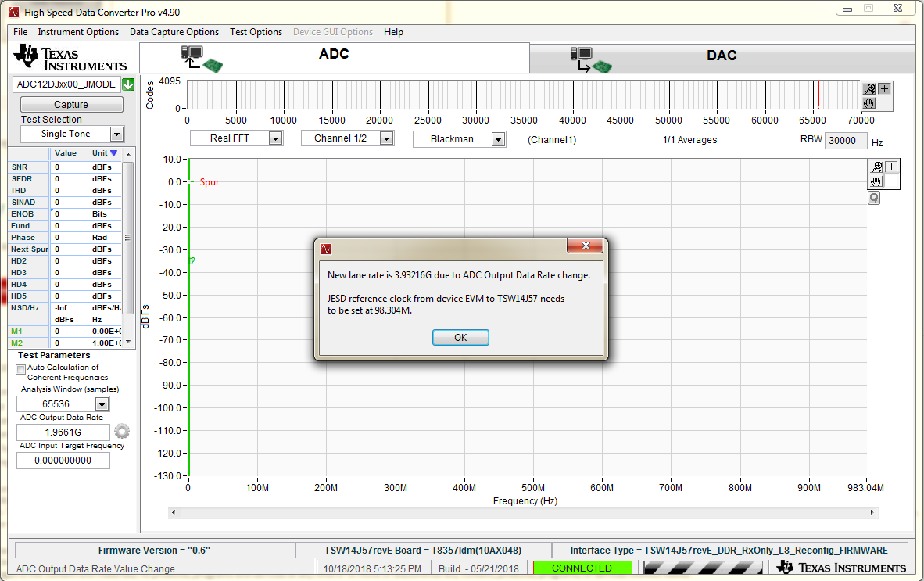This screenshot has width=924, height=581.
Task: Toggle Auto Calculation of Coherent Frequencies checkbox
Action: (20, 369)
